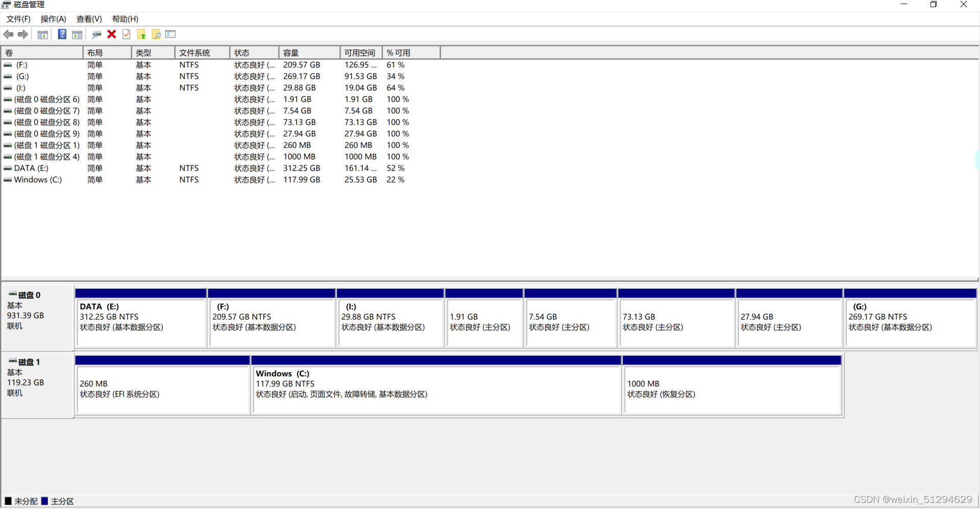Click the drive icon of volume (F:)
Screen dimensions: 980x509
8,65
